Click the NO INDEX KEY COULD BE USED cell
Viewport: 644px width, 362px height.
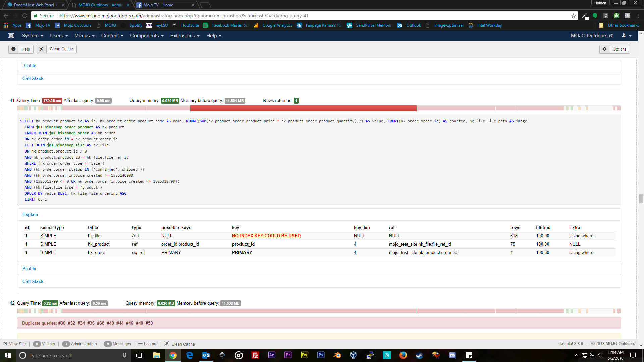point(266,236)
